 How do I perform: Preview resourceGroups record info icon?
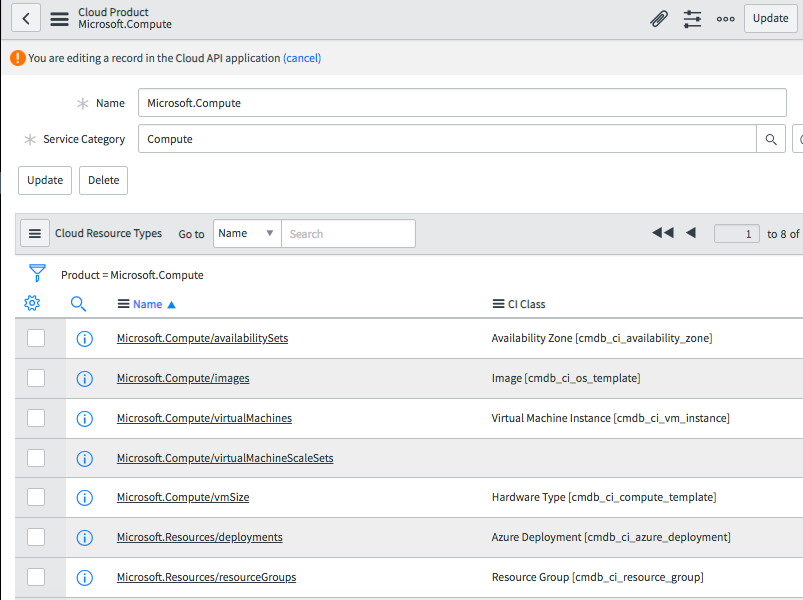tap(84, 577)
